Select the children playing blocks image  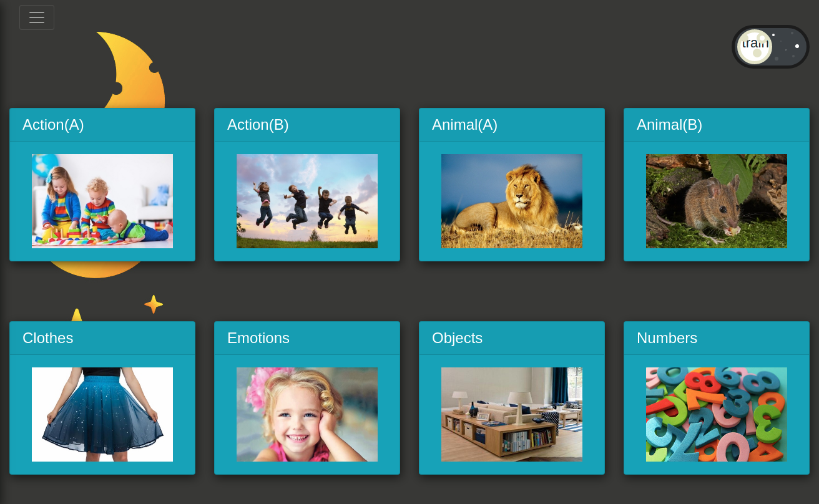click(x=102, y=201)
